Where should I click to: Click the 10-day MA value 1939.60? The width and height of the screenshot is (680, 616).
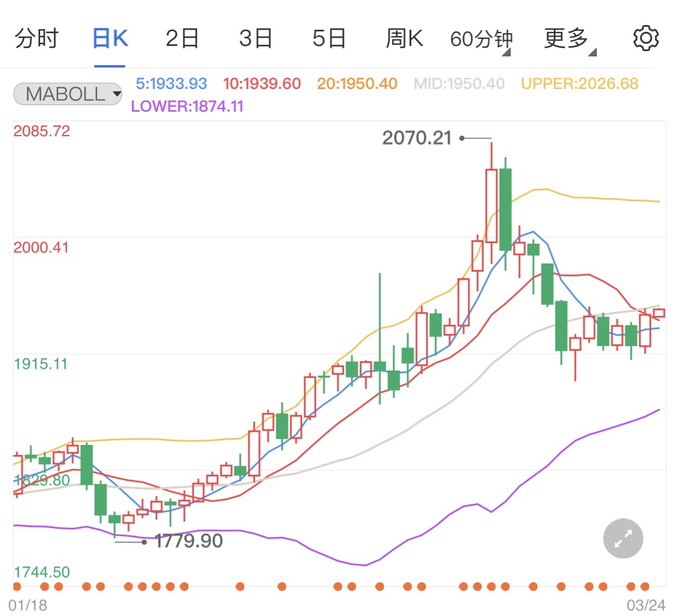(262, 84)
